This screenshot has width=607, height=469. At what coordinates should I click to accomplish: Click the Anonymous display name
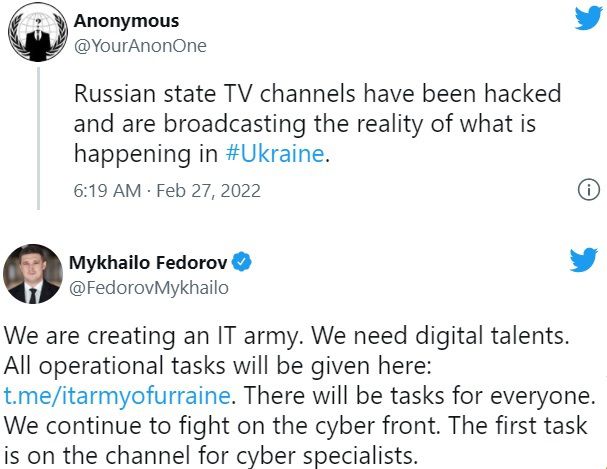click(x=127, y=20)
